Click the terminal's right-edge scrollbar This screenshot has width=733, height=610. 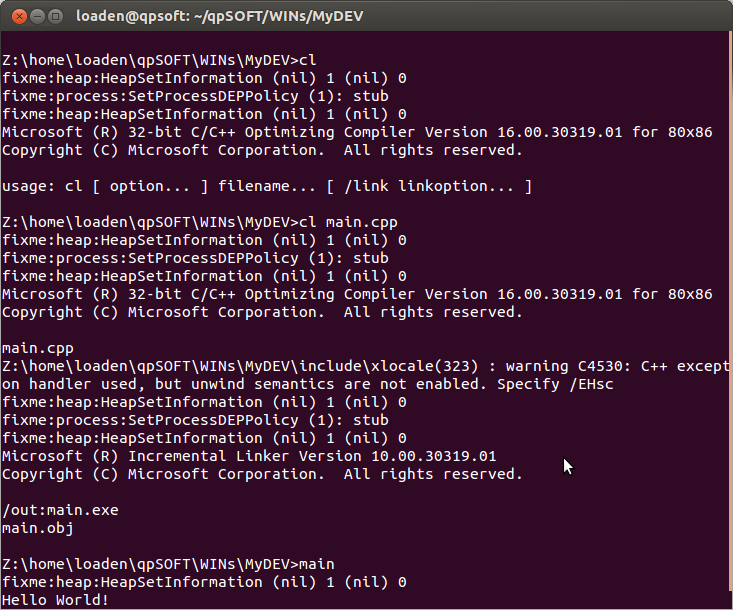point(730,320)
